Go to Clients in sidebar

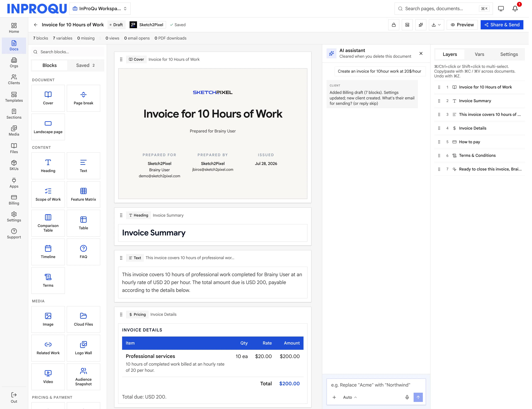point(14,80)
